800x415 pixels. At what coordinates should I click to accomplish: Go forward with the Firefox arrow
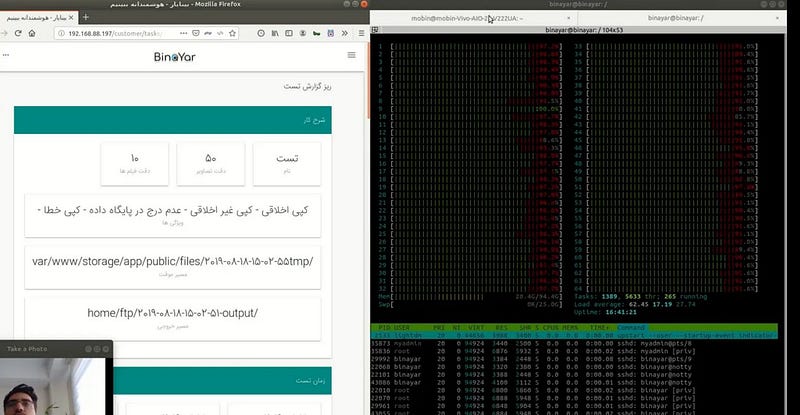pos(4,33)
